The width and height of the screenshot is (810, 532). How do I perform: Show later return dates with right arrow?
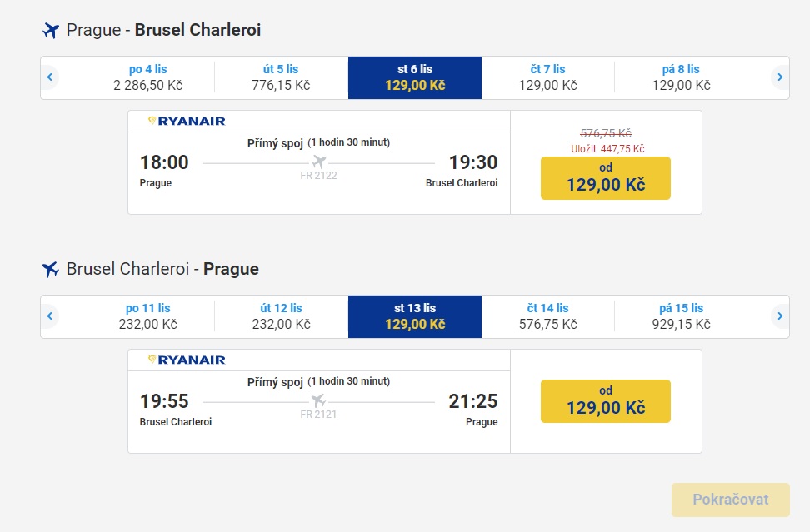coord(780,316)
